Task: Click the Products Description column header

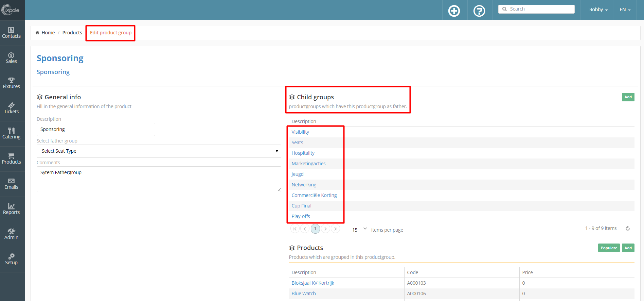Action: (x=304, y=272)
